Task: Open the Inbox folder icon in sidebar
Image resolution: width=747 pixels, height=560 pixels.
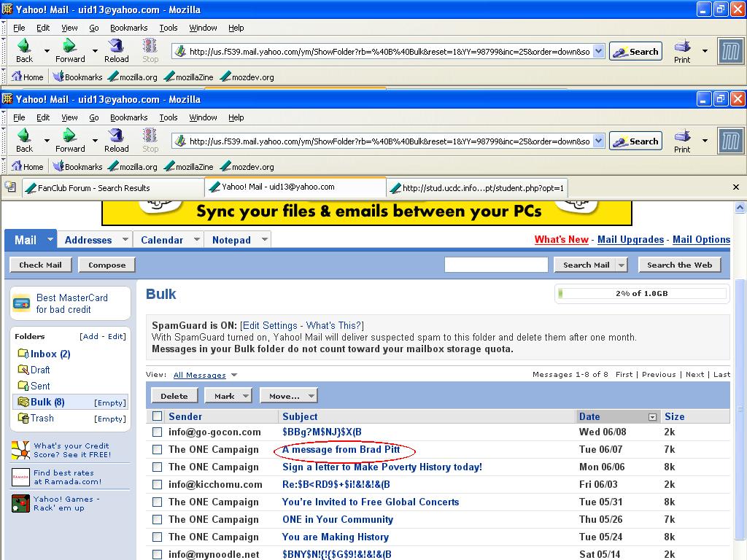Action: [x=23, y=354]
